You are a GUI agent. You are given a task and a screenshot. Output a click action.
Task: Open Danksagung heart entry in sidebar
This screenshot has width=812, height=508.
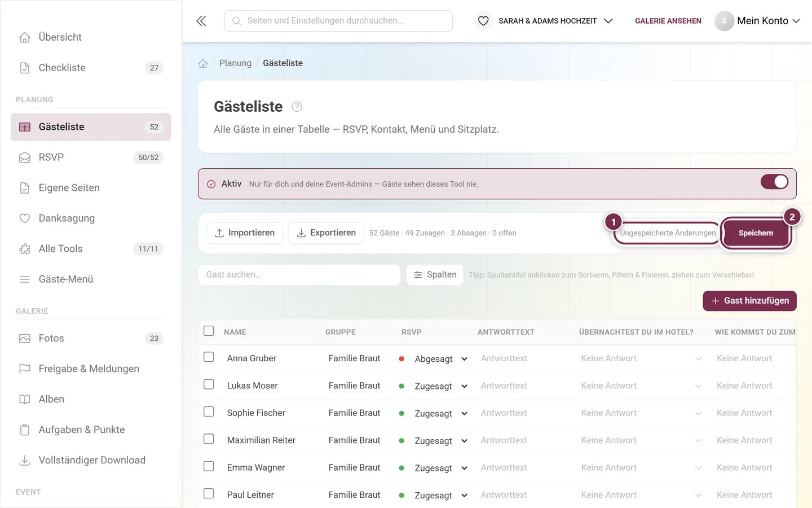point(91,218)
